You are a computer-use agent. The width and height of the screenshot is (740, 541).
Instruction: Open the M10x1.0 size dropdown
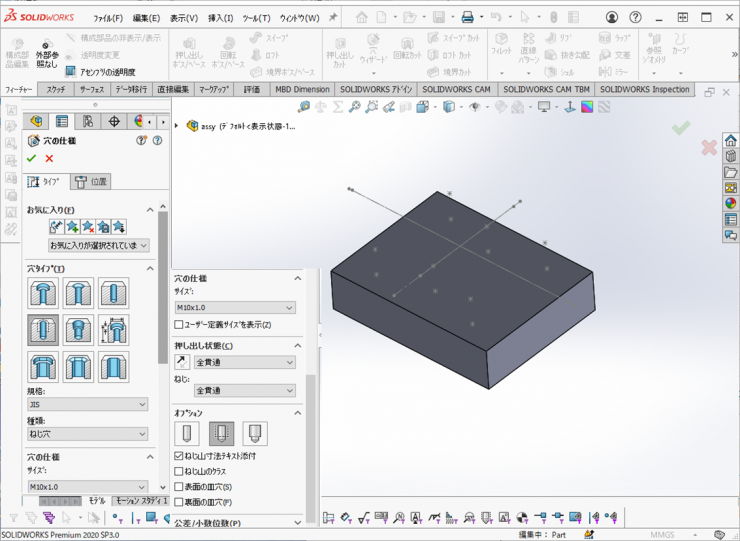coord(235,308)
